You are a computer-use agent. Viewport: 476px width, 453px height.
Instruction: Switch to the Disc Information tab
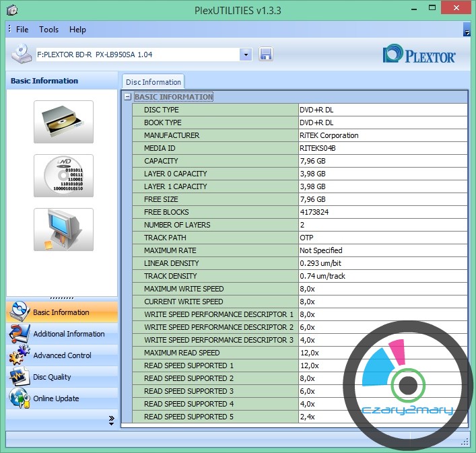[153, 82]
